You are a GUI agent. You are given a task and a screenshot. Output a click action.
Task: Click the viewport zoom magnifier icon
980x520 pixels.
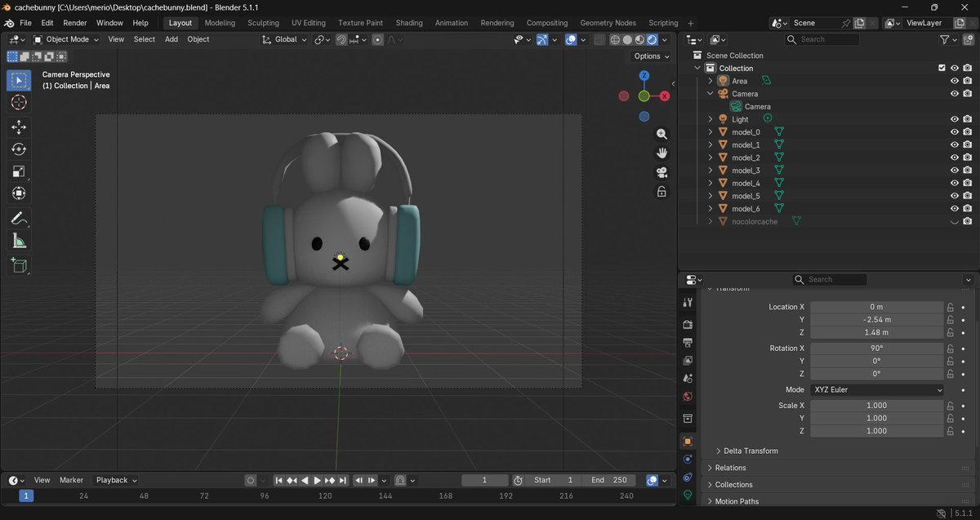661,134
